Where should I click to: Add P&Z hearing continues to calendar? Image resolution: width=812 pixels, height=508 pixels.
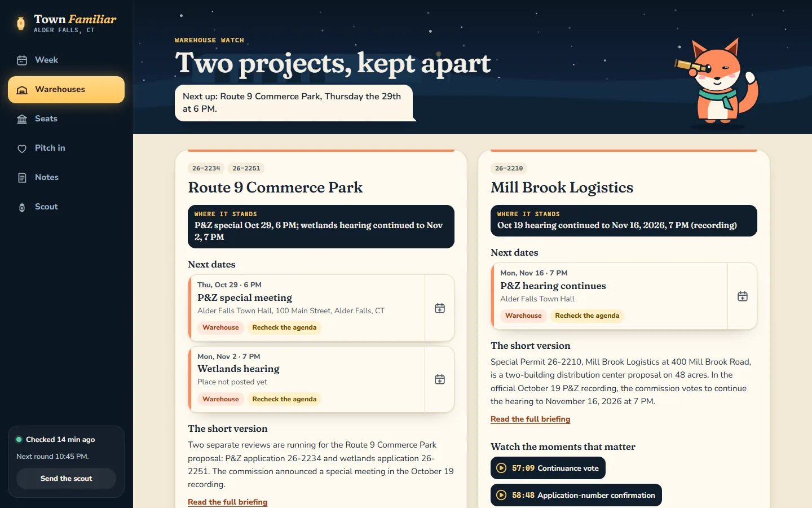(743, 296)
